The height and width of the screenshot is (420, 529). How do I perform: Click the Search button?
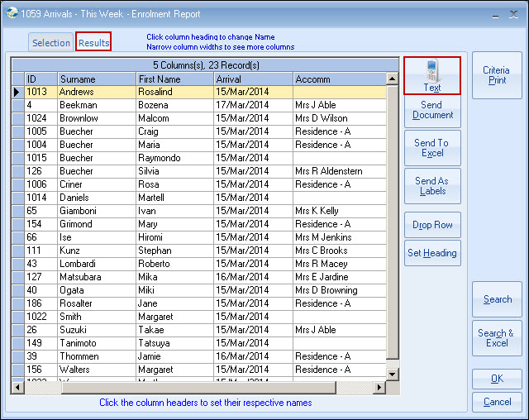pyautogui.click(x=498, y=299)
